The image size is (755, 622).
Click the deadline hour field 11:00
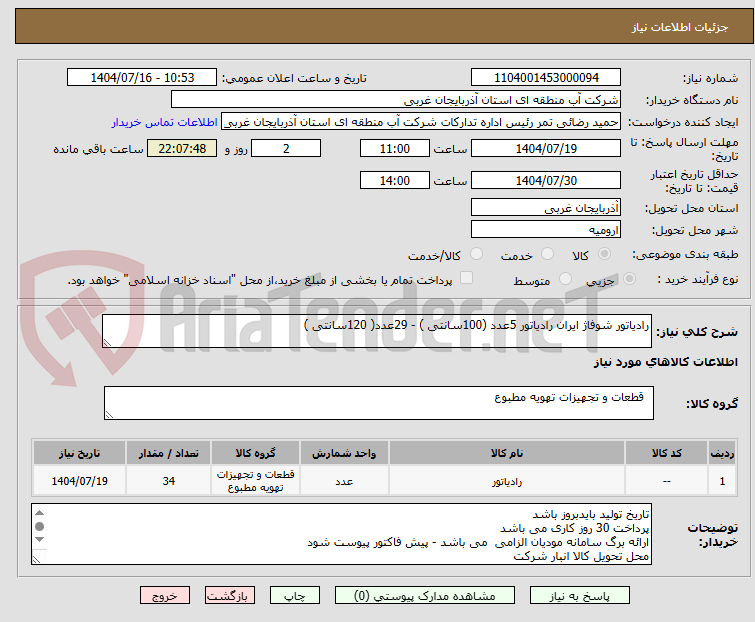tap(395, 148)
